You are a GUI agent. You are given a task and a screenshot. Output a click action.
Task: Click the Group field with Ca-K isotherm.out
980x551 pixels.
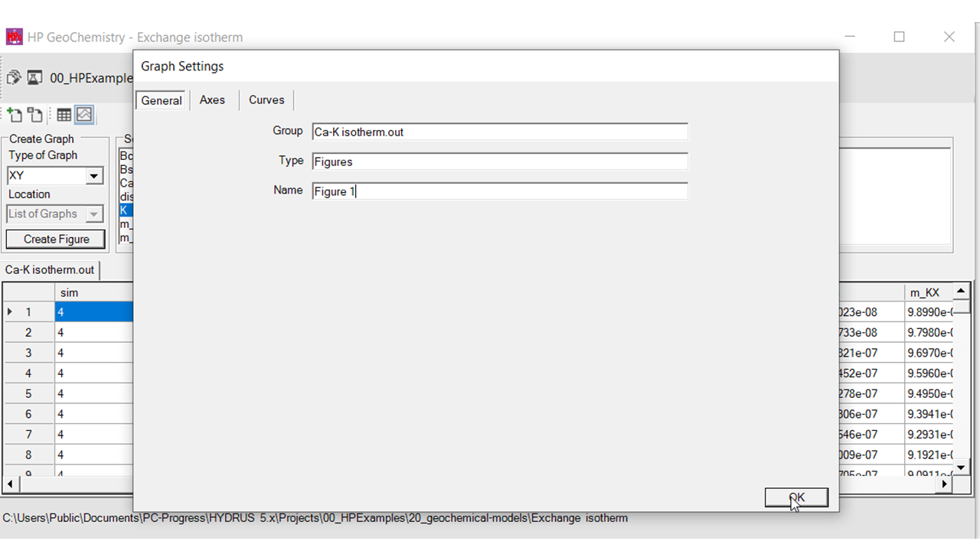(x=499, y=132)
